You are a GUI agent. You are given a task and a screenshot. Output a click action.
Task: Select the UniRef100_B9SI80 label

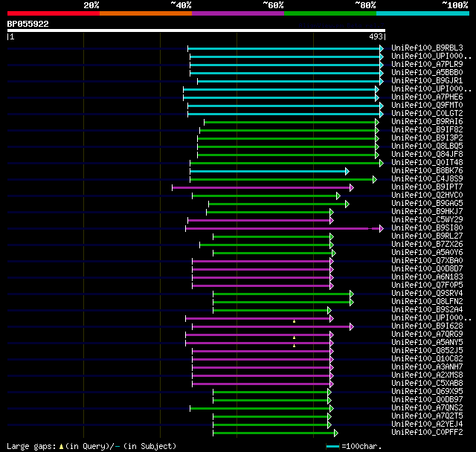[427, 228]
